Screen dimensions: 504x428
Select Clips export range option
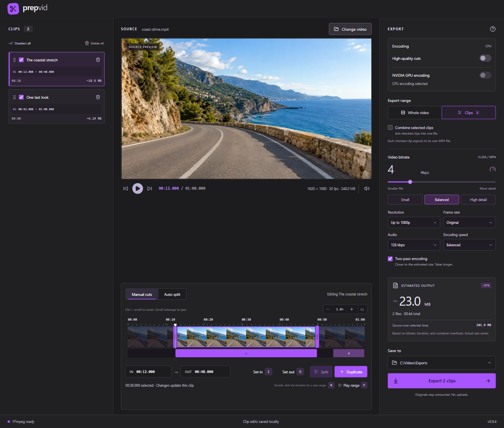469,113
